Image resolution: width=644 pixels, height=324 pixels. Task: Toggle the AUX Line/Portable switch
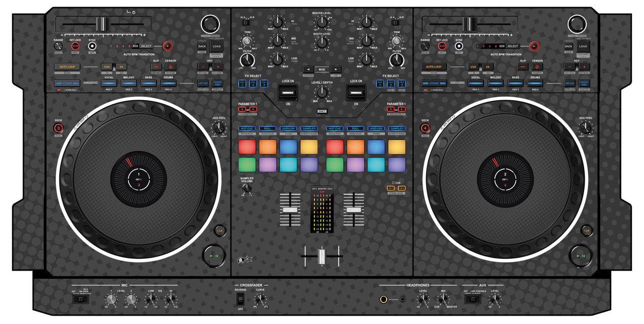[472, 300]
